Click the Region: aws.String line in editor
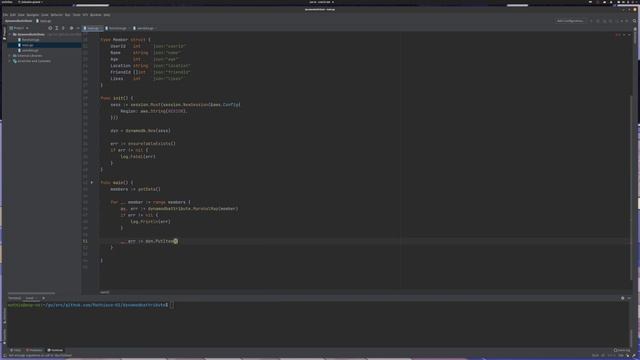The height and width of the screenshot is (360, 640). tap(153, 111)
